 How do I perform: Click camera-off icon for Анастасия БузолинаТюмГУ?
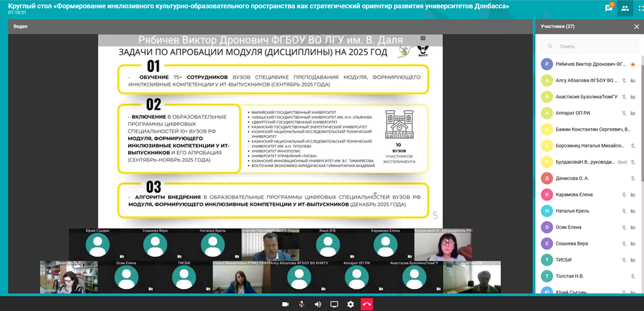click(633, 97)
